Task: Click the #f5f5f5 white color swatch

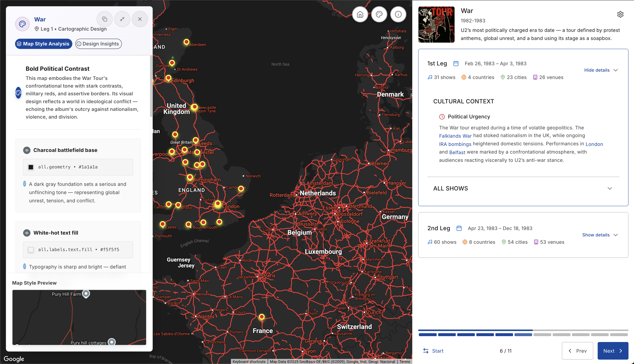Action: (31, 250)
